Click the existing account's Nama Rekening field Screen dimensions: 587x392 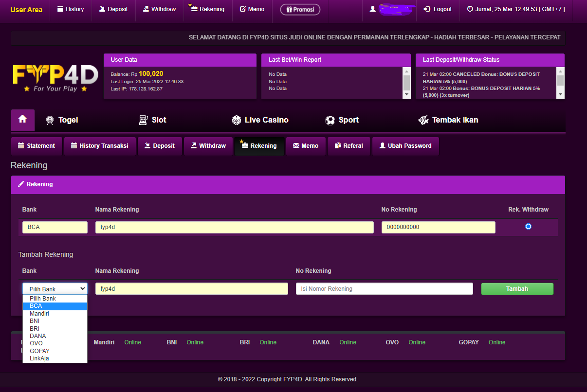(235, 227)
